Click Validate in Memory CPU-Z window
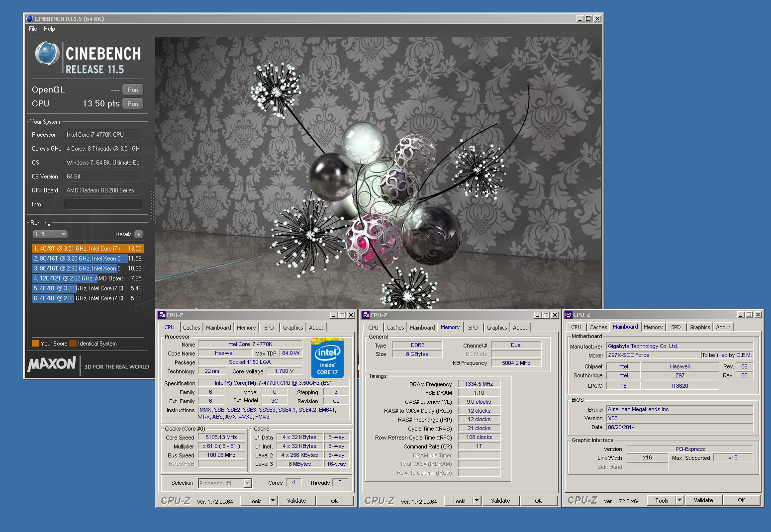The height and width of the screenshot is (532, 771). 500,501
